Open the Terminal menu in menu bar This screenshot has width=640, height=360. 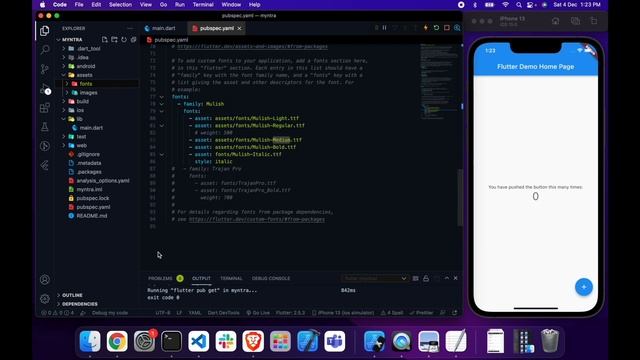point(203,4)
